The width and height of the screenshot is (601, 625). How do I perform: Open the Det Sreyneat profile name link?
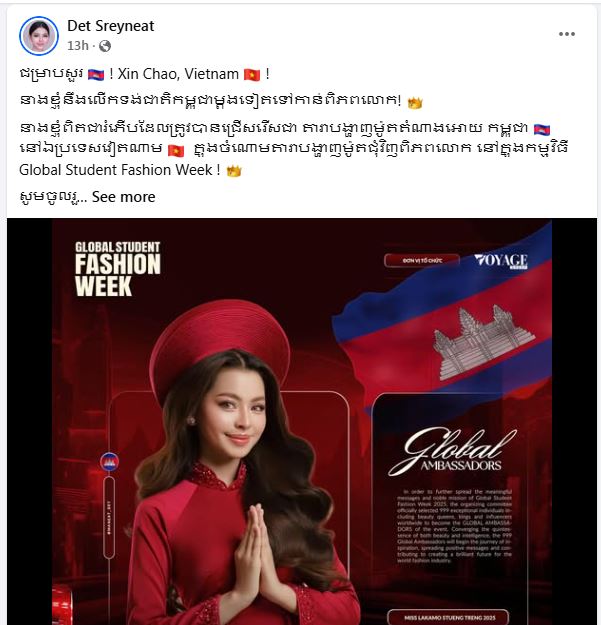tap(110, 26)
